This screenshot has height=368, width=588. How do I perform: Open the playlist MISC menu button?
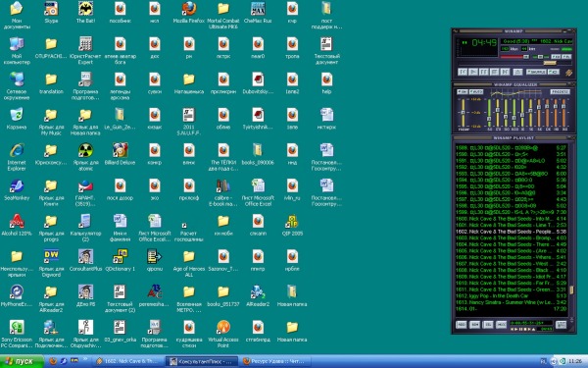[x=502, y=325]
